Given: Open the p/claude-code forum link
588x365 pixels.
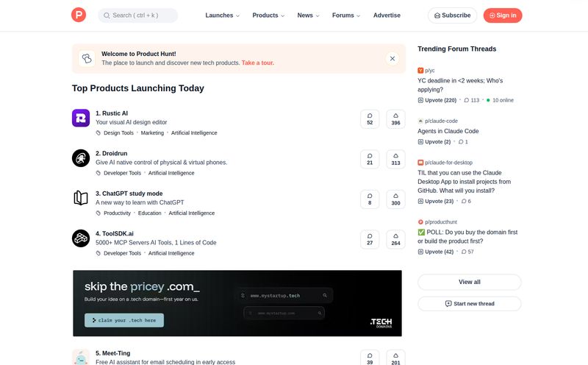Looking at the screenshot, I should click(441, 121).
